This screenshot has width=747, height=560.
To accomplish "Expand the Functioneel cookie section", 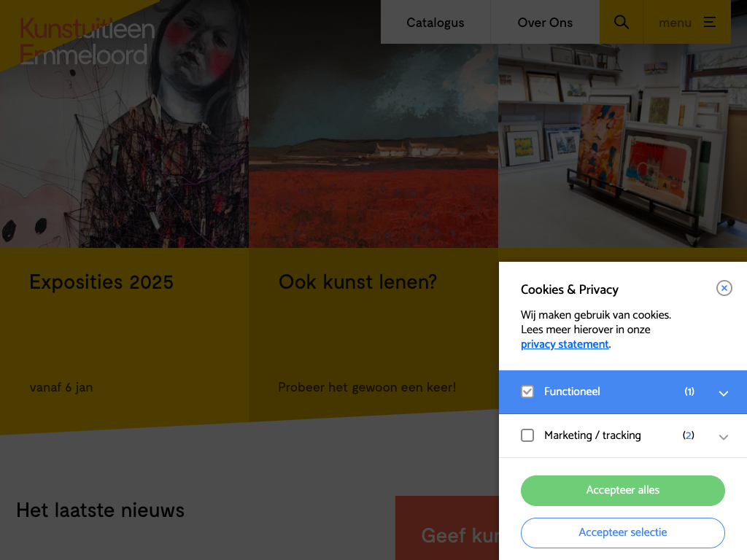I will (723, 393).
